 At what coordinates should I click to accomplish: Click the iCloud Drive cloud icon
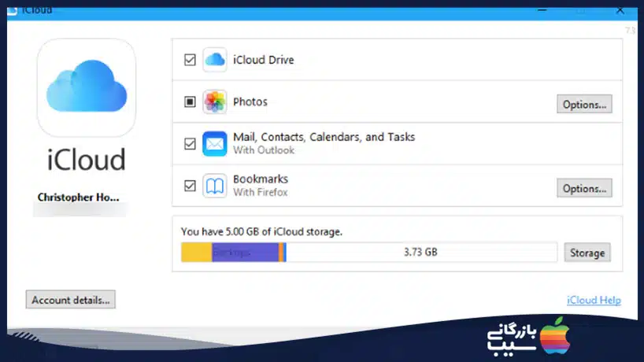pos(214,60)
